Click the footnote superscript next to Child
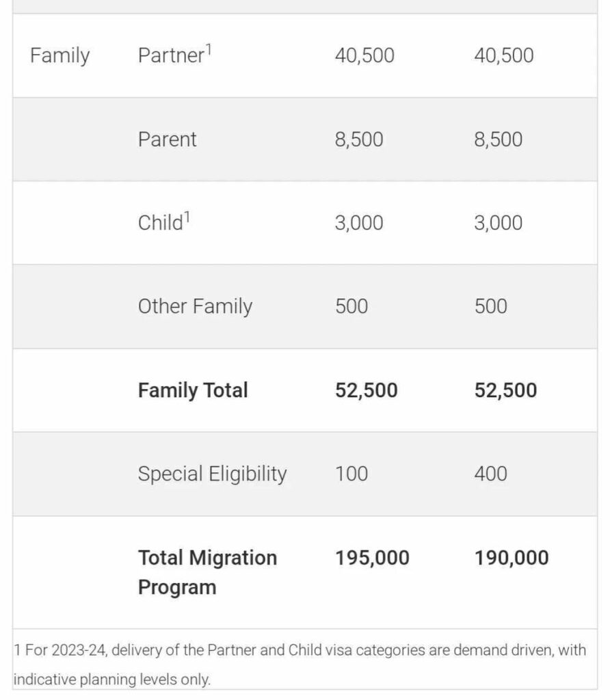 (186, 216)
